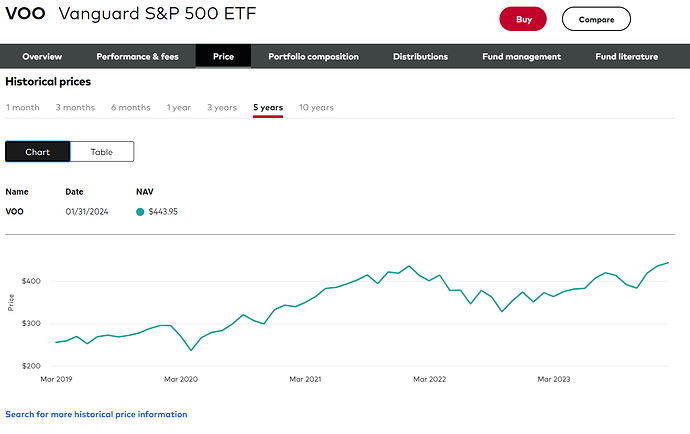Viewport: 690px width, 434px height.
Task: Switch to the 1 year range
Action: coord(179,107)
